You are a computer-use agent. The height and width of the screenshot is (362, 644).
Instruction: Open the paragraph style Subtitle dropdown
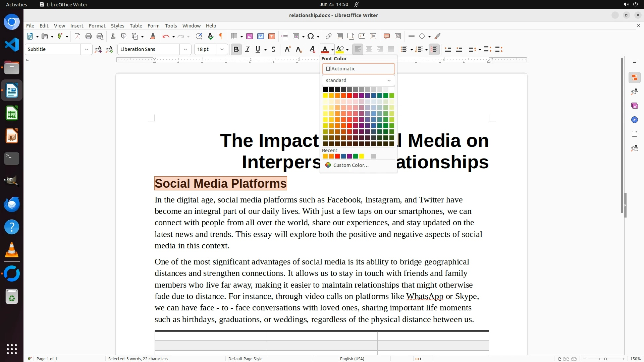[86, 49]
